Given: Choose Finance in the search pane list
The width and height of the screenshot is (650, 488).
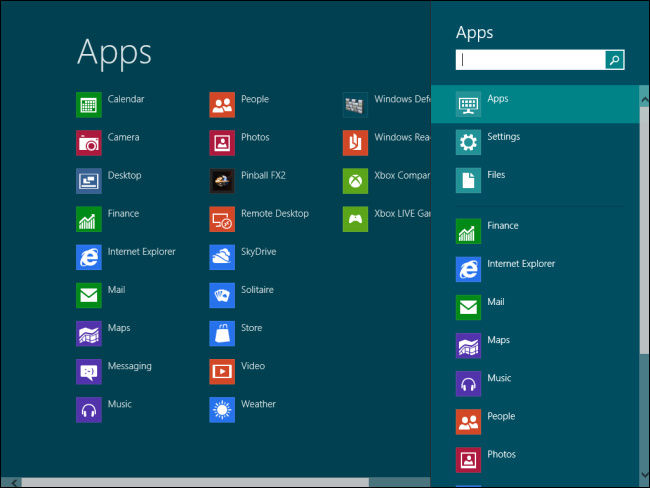Looking at the screenshot, I should 535,231.
